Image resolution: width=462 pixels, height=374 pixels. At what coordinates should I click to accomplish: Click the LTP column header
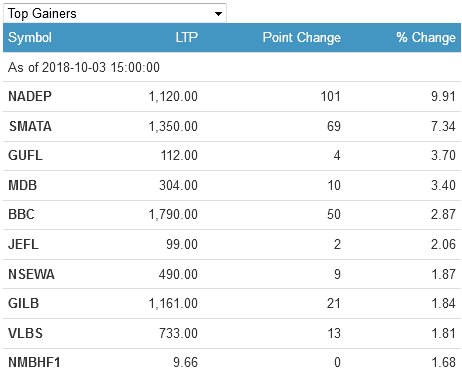click(x=187, y=37)
